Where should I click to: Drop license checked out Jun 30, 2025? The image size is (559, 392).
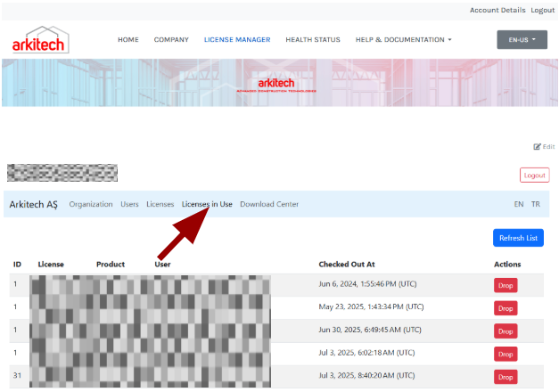click(506, 331)
